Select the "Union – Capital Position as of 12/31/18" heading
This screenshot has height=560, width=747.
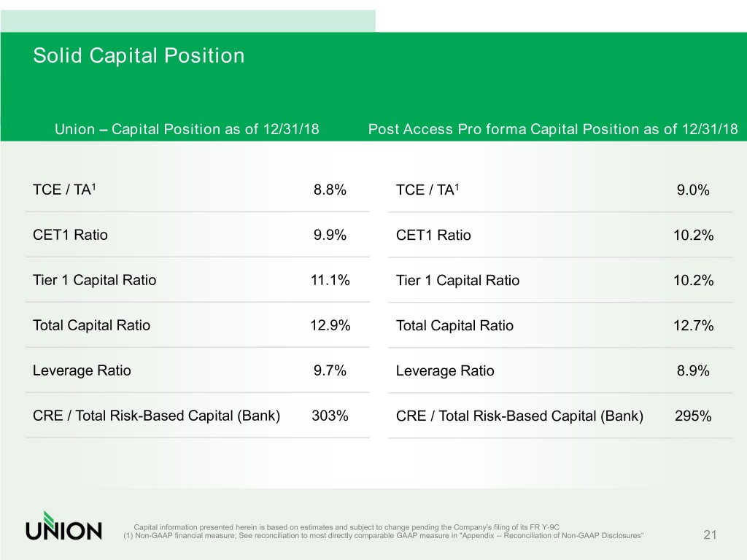(187, 130)
